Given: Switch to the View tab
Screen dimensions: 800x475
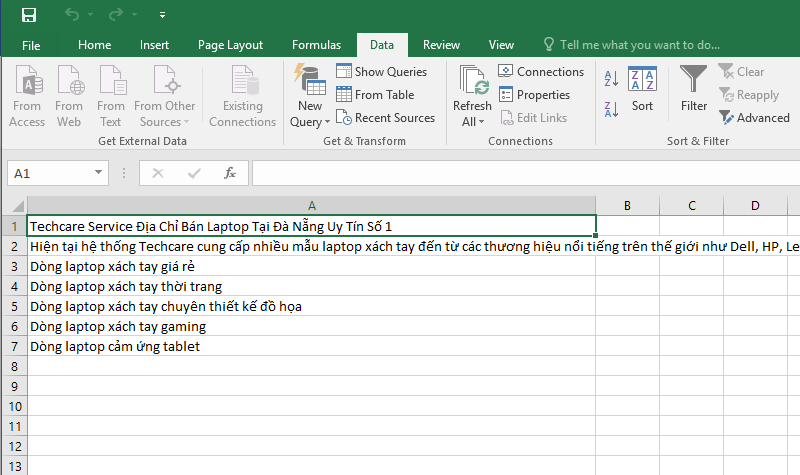Looking at the screenshot, I should tap(501, 45).
